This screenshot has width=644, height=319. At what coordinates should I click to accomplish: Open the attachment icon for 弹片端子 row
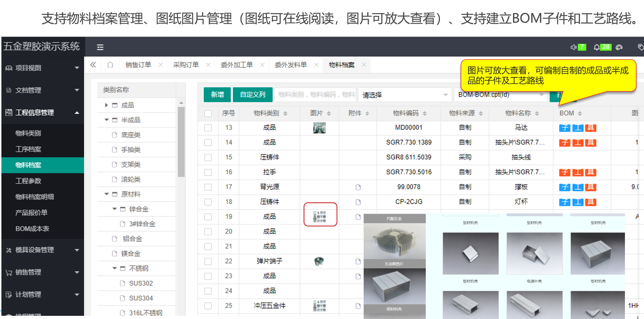pyautogui.click(x=358, y=261)
